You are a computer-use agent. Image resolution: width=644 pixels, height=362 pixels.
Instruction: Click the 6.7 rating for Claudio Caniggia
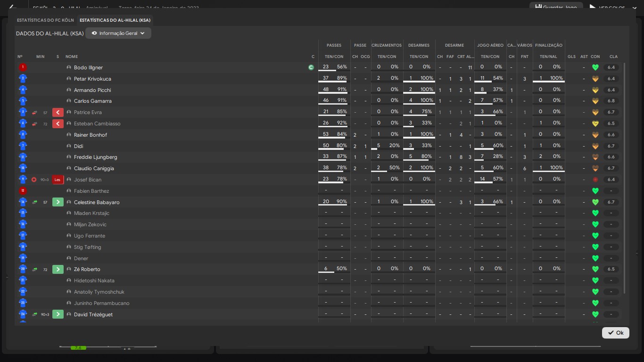tap(611, 168)
